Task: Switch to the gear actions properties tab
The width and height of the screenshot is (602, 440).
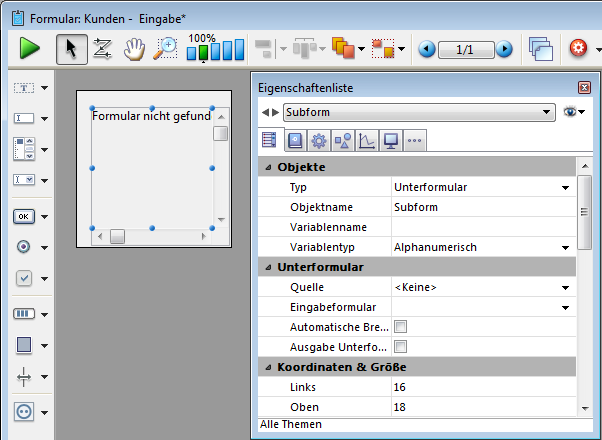Action: (318, 140)
